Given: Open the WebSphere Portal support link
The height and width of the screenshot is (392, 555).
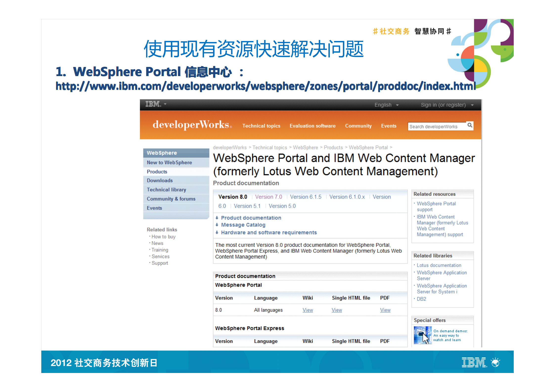Looking at the screenshot, I should (436, 206).
